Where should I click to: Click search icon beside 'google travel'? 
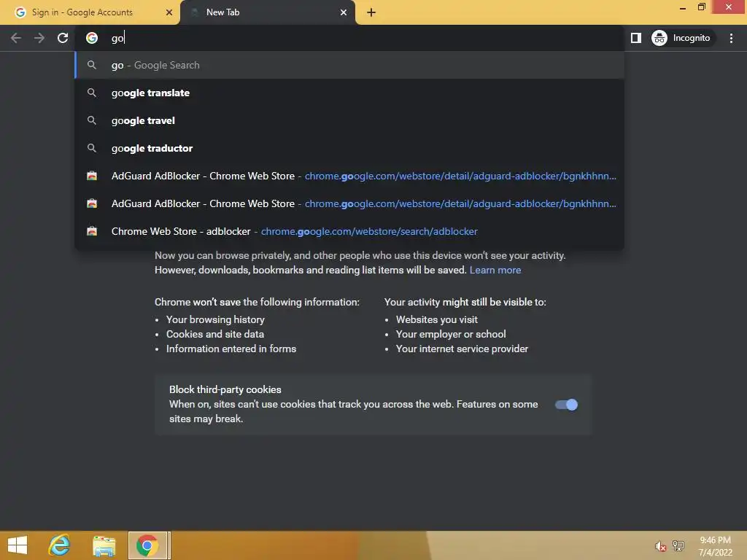[92, 120]
